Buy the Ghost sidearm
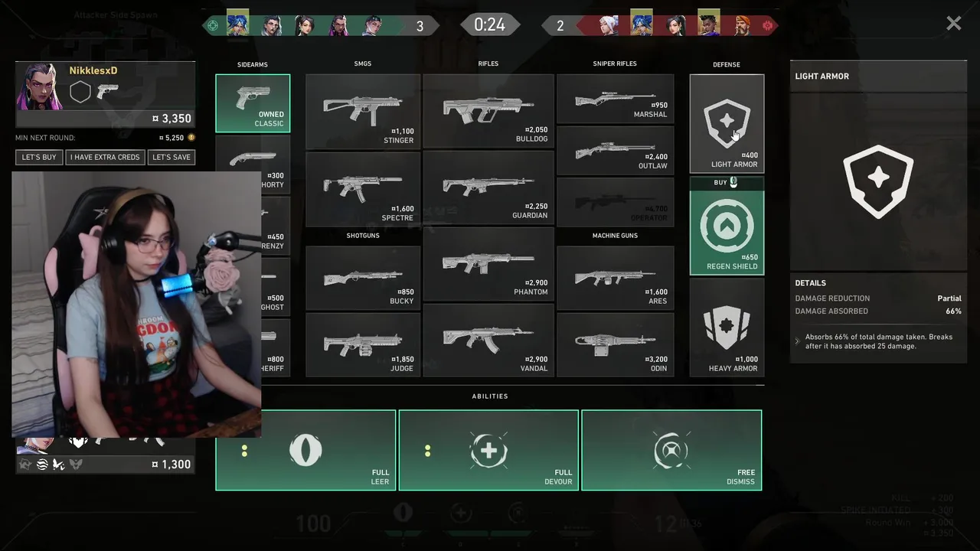The image size is (980, 551). 275,287
